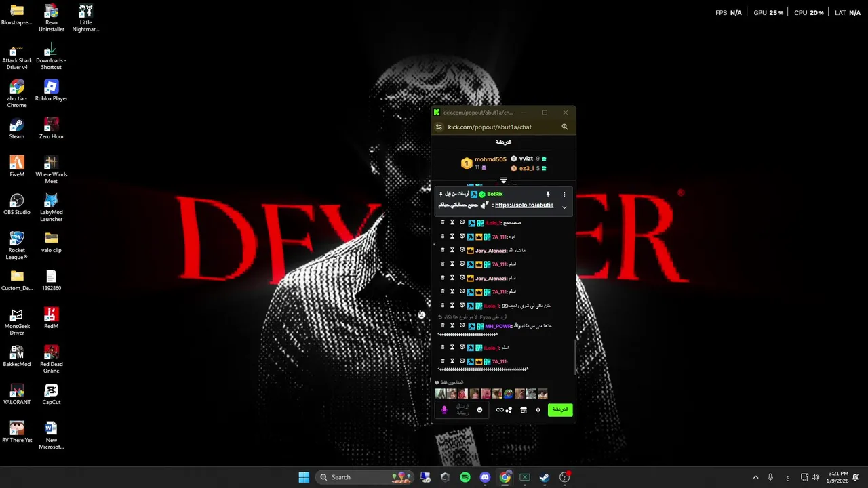Open the three-dot menu on pinned message
The image size is (868, 488).
coord(564,195)
